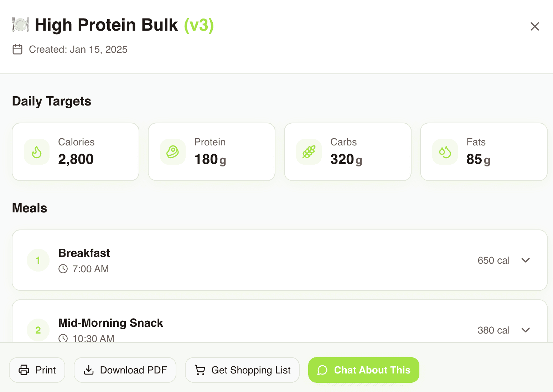Click the plate icon next to the plan title
The height and width of the screenshot is (392, 553).
tap(20, 25)
